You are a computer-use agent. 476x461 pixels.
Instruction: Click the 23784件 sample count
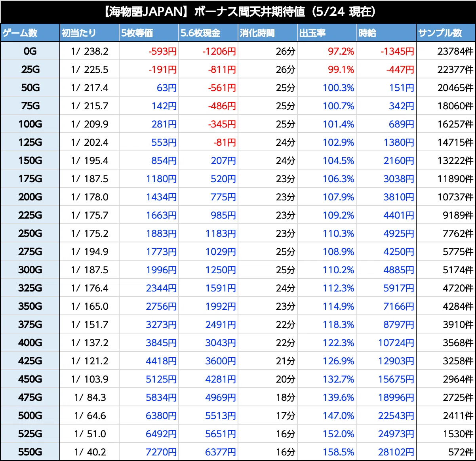tap(455, 51)
